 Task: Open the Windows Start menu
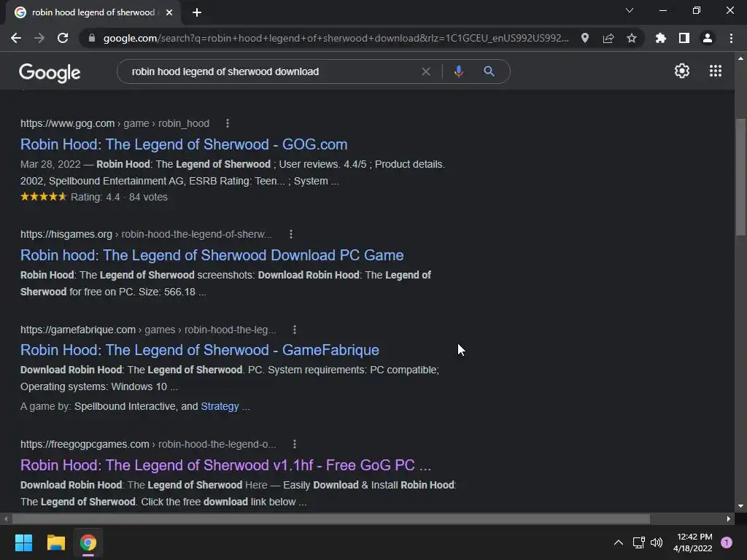point(23,542)
